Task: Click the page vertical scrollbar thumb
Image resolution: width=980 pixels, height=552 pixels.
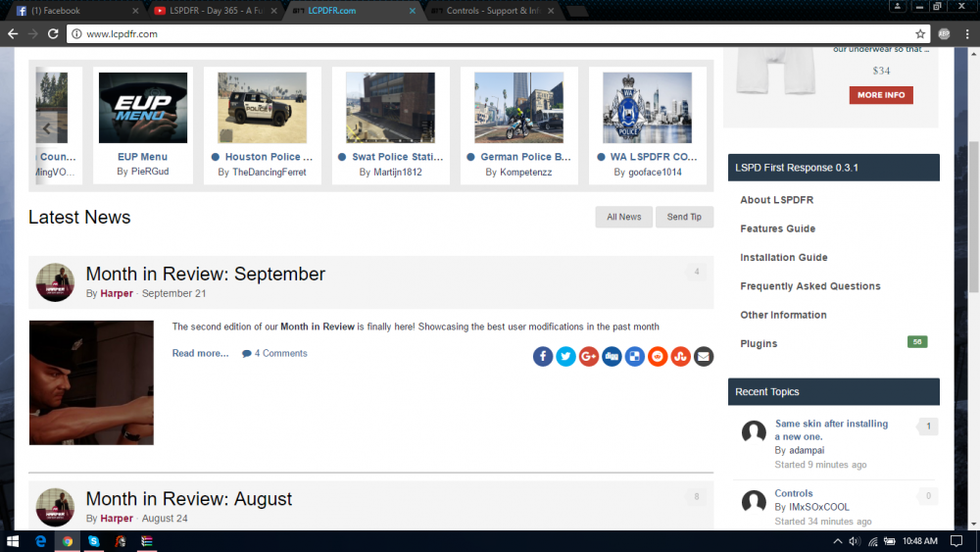Action: click(974, 217)
